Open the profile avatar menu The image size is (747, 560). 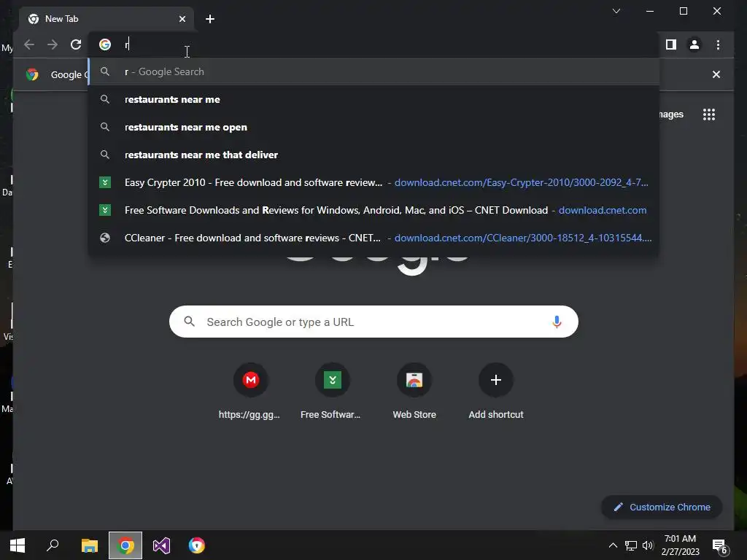pos(694,44)
